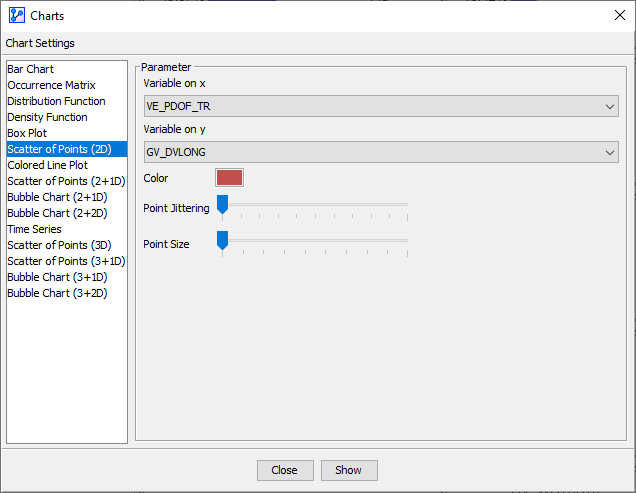Choose Occurrence Matrix chart type
Image resolution: width=636 pixels, height=493 pixels.
click(x=51, y=85)
